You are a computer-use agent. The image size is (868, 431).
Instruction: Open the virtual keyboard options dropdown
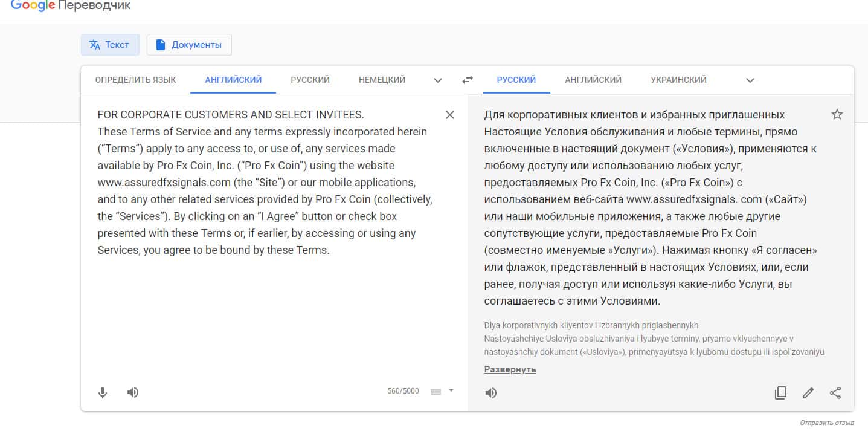451,390
